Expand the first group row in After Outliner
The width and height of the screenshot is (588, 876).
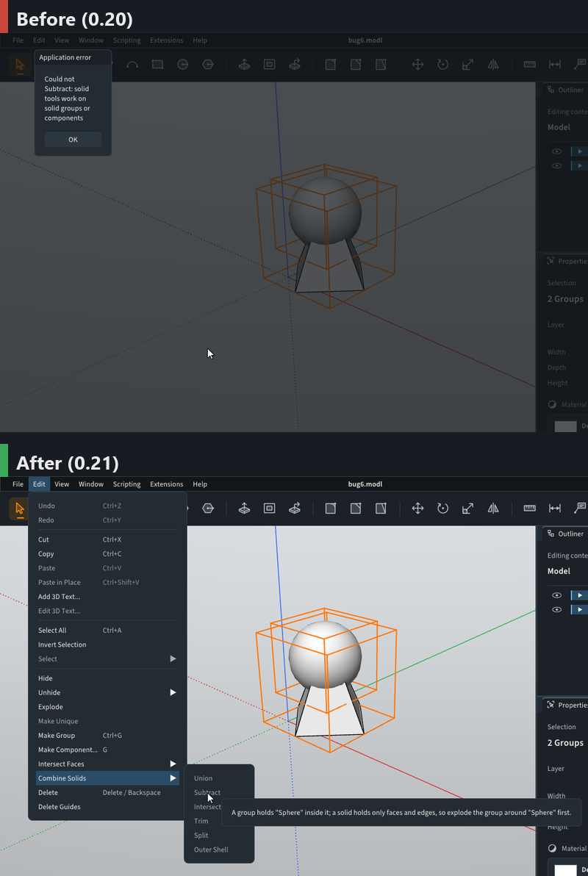tap(580, 595)
